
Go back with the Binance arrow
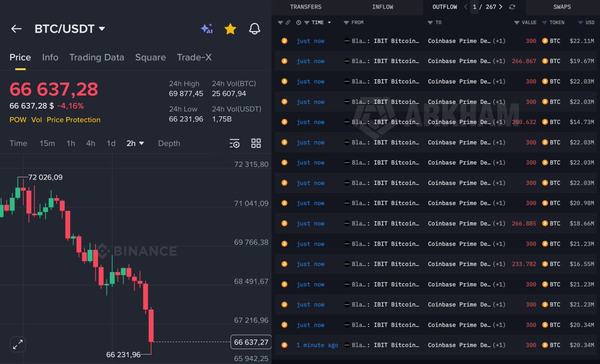16,29
